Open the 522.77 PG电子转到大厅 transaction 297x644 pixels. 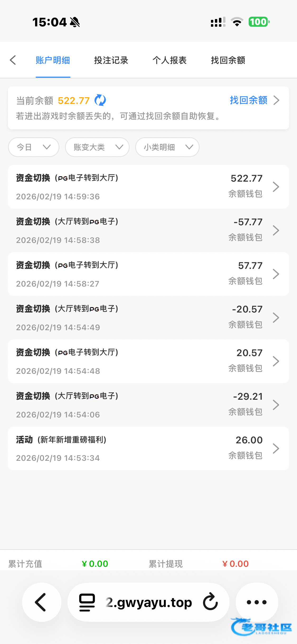pyautogui.click(x=148, y=187)
